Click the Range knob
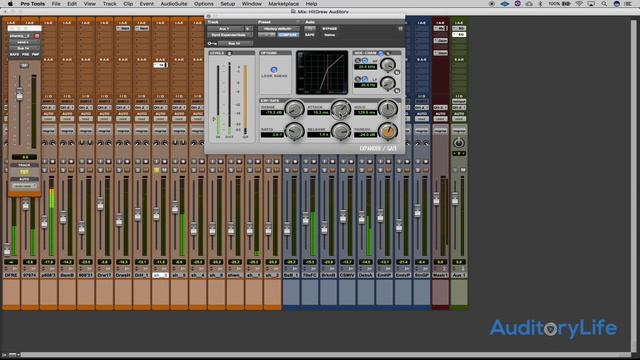The width and height of the screenshot is (640, 360). coord(294,109)
